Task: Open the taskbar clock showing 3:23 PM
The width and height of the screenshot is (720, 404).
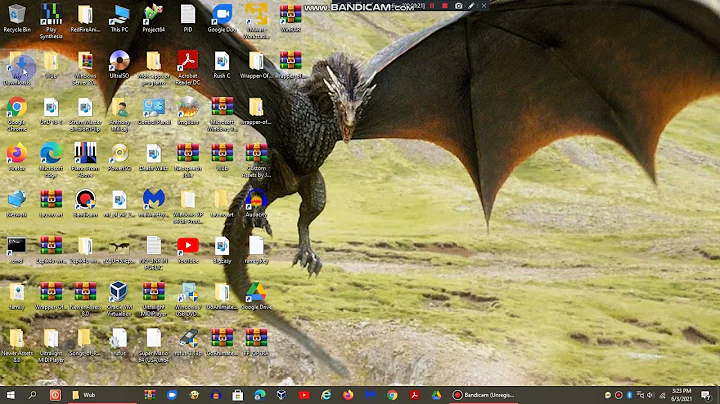Action: (681, 395)
